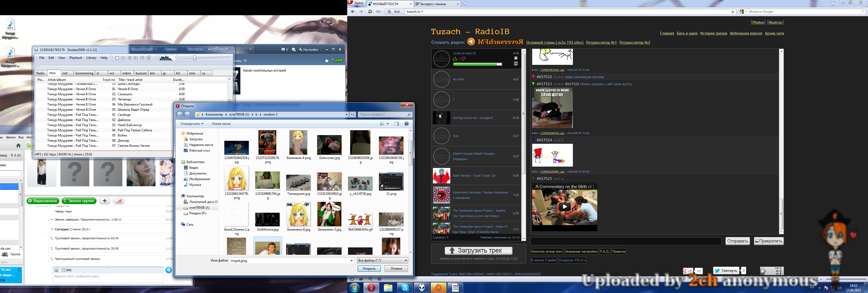Click the Загрузить трек upload button
Screen dimensions: 868x293
[x=478, y=250]
